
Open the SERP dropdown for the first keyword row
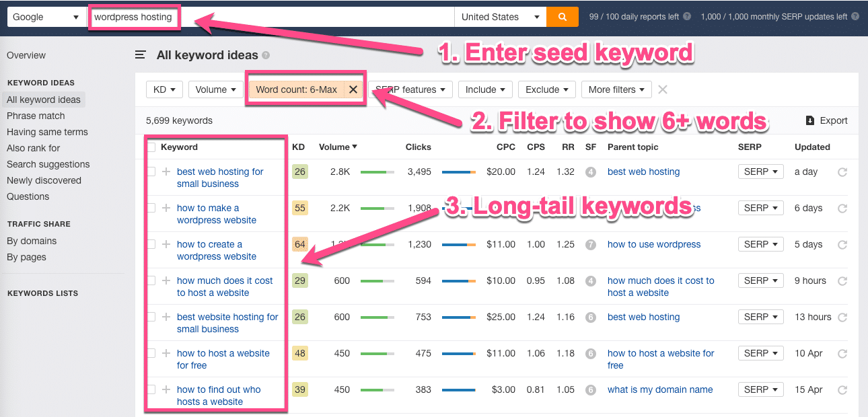pos(760,172)
